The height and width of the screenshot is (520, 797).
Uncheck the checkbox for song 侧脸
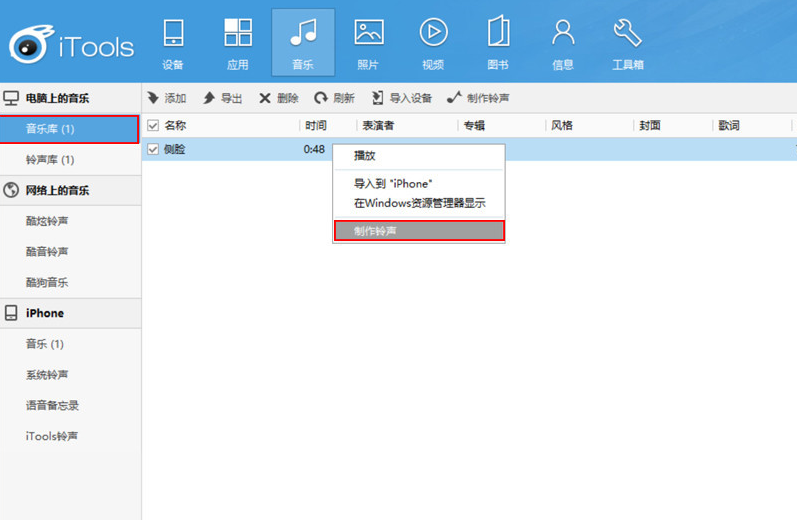[153, 149]
